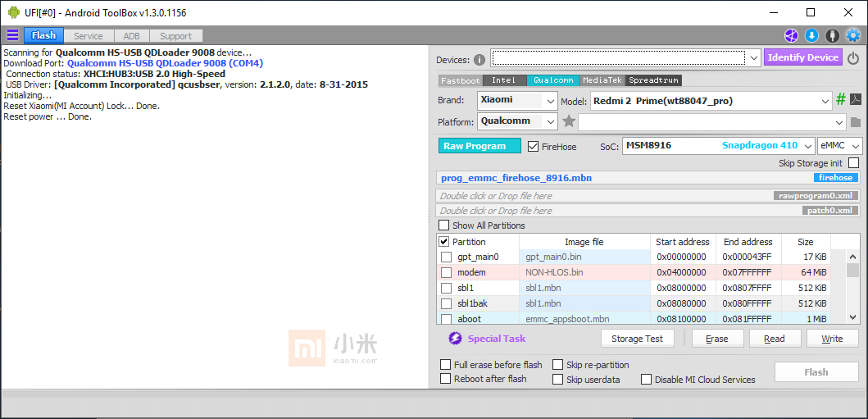
Task: Click the partition list scrollbar down arrow
Action: [853, 317]
